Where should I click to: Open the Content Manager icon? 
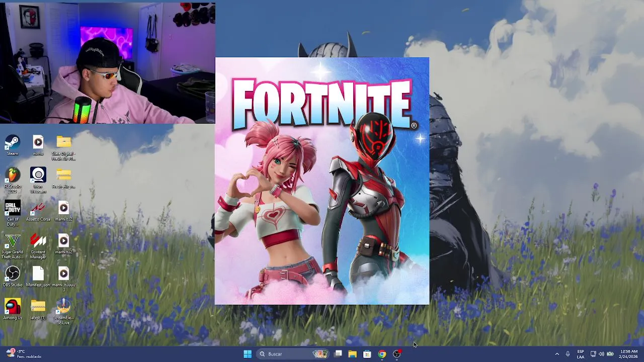(38, 246)
